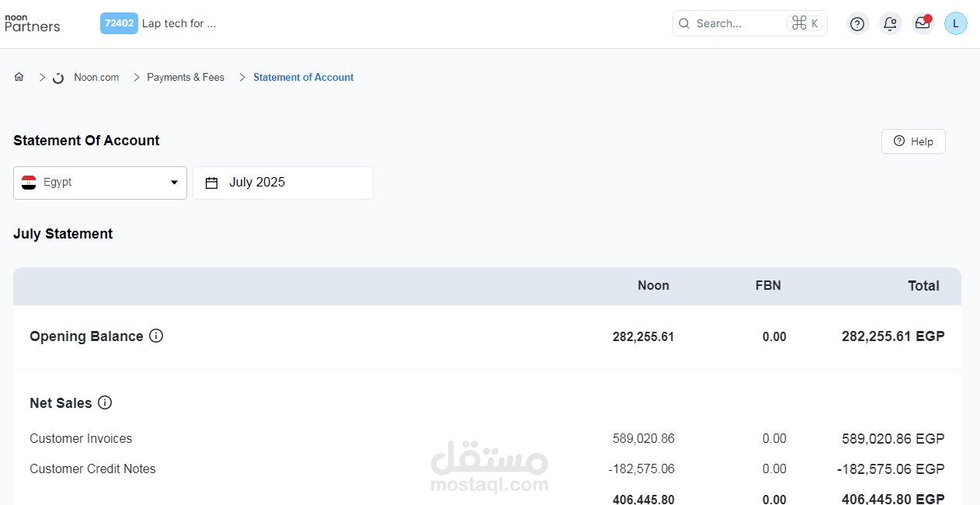
Task: Select Customer Credit Notes row label
Action: click(x=92, y=468)
